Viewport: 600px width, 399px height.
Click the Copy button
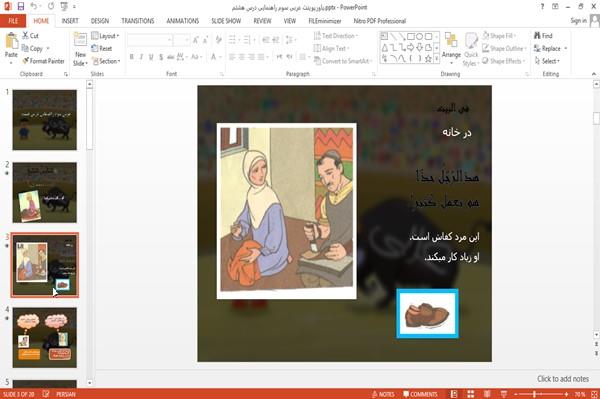click(32, 49)
